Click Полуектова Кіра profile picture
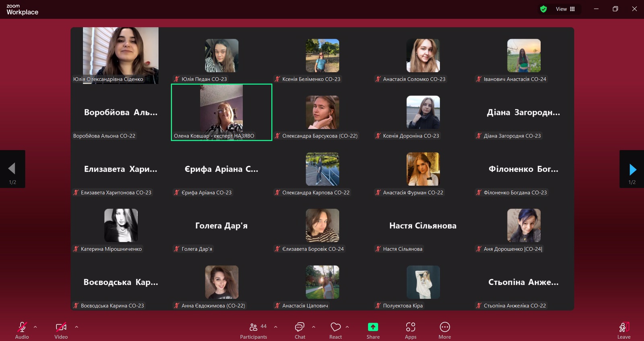This screenshot has width=644, height=341. point(423,282)
